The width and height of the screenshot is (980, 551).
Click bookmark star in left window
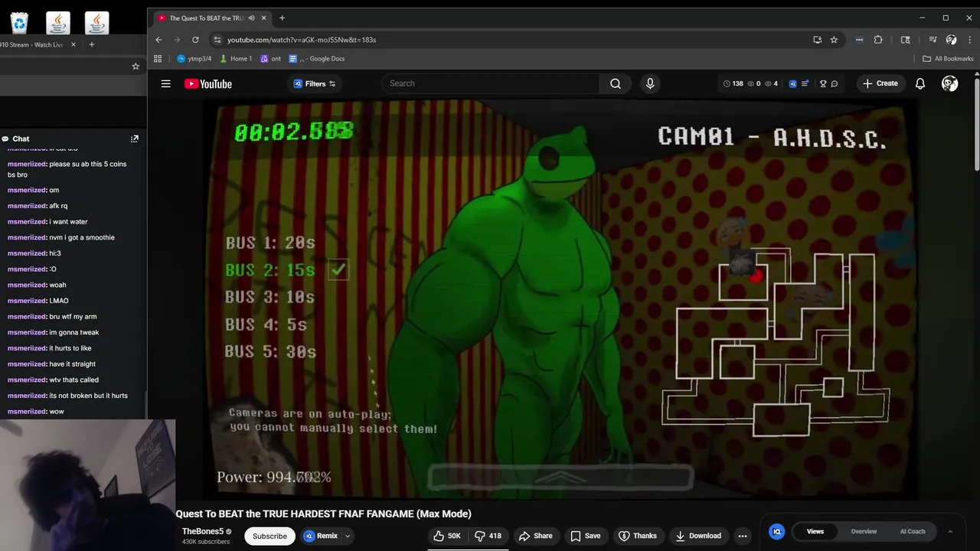coord(136,67)
